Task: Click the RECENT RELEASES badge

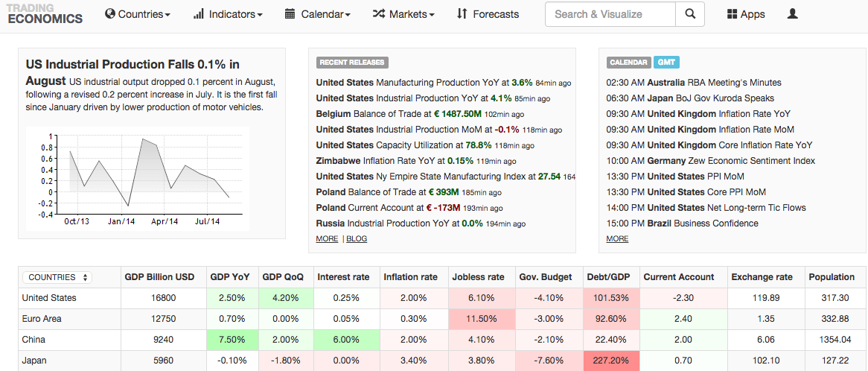Action: click(x=352, y=63)
